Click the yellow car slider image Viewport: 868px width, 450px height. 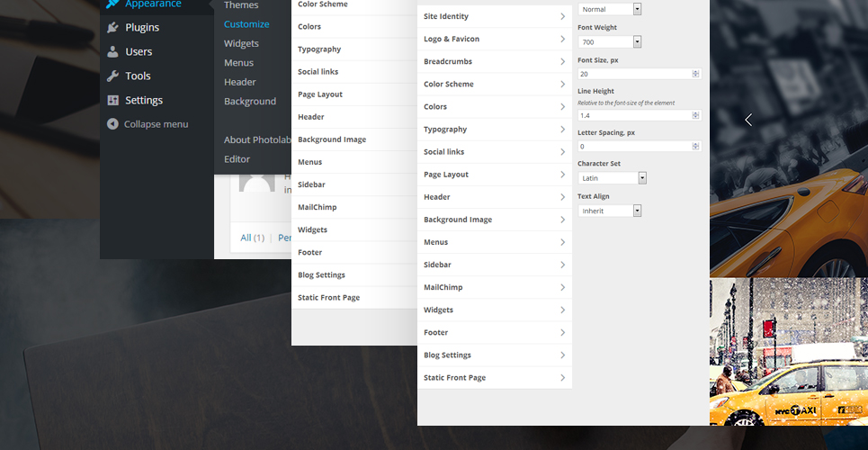tap(789, 139)
